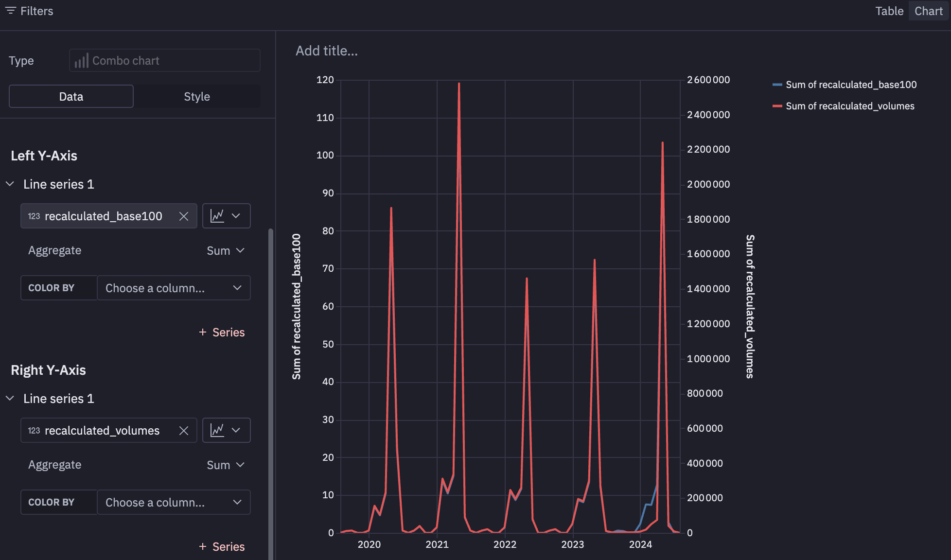Switch to the Style tab
Viewport: 951px width, 560px height.
click(197, 97)
